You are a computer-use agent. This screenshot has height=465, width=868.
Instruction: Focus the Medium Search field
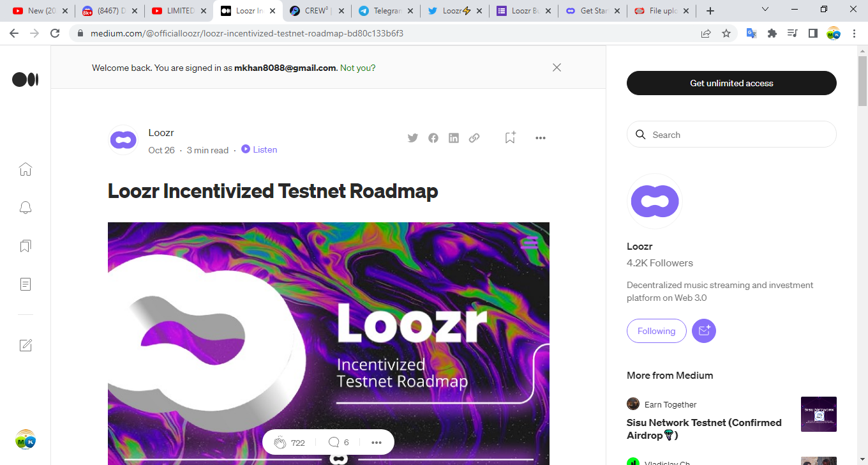pyautogui.click(x=731, y=135)
